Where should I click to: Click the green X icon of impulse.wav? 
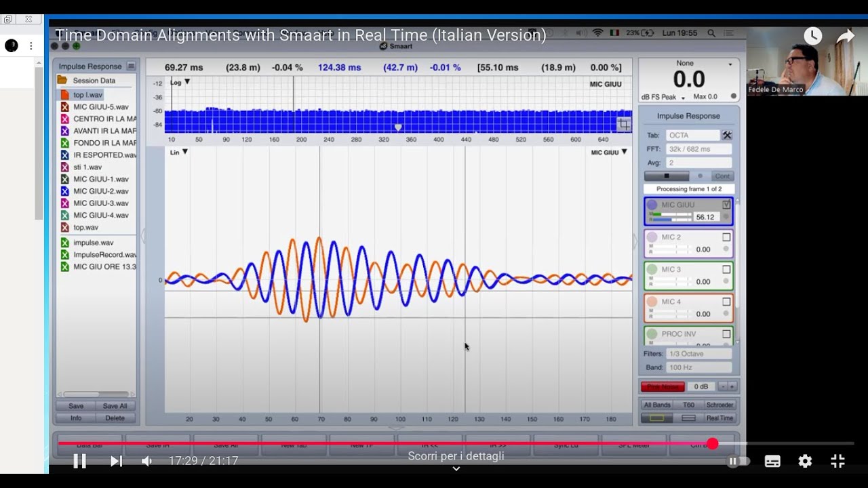64,243
